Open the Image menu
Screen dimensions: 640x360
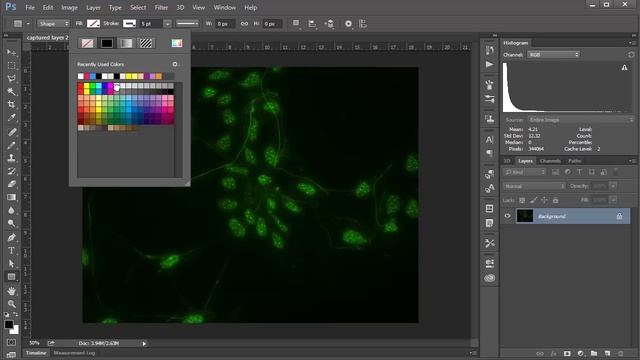(x=69, y=7)
